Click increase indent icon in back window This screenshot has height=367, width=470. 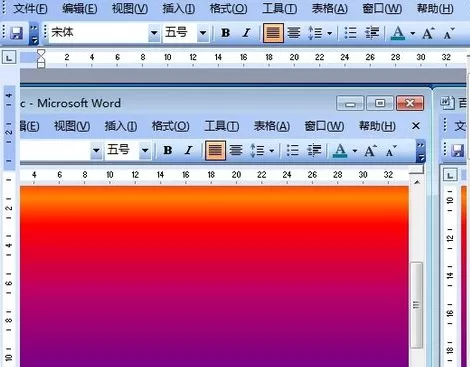pos(372,33)
